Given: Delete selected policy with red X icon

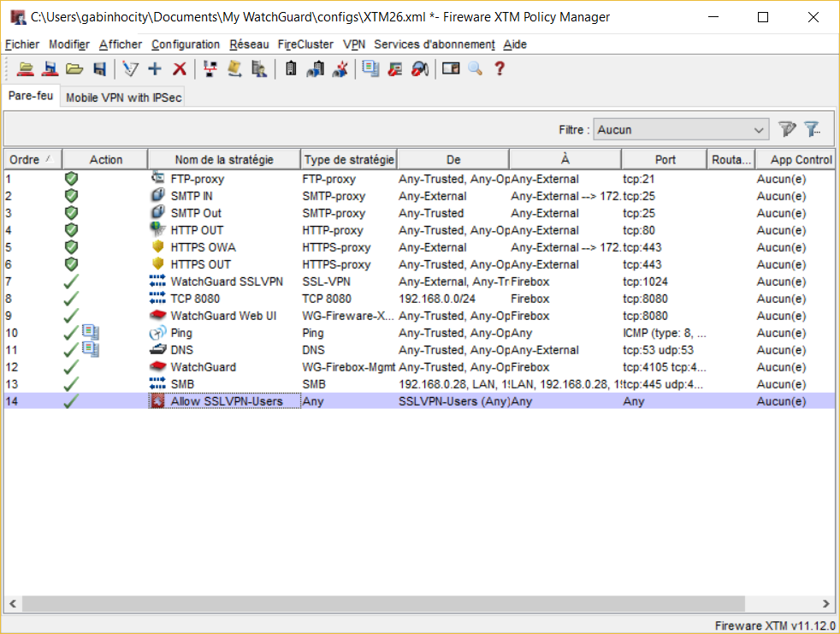Looking at the screenshot, I should pyautogui.click(x=180, y=68).
